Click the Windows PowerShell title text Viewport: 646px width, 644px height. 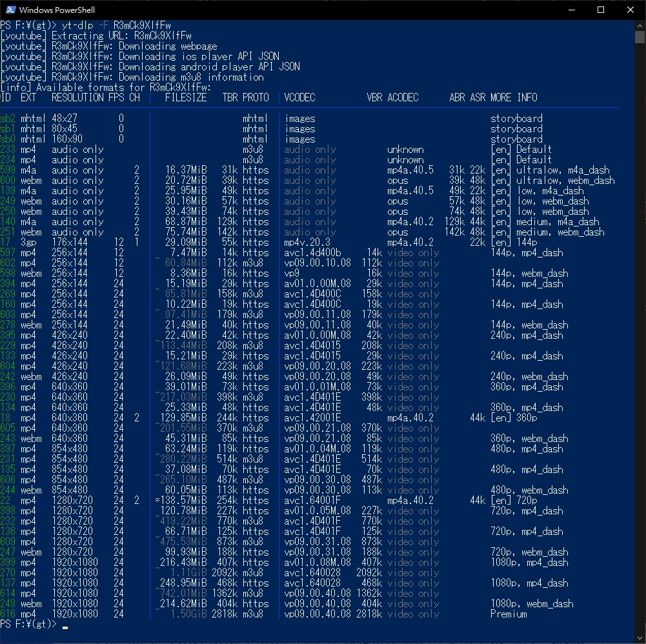(x=57, y=10)
